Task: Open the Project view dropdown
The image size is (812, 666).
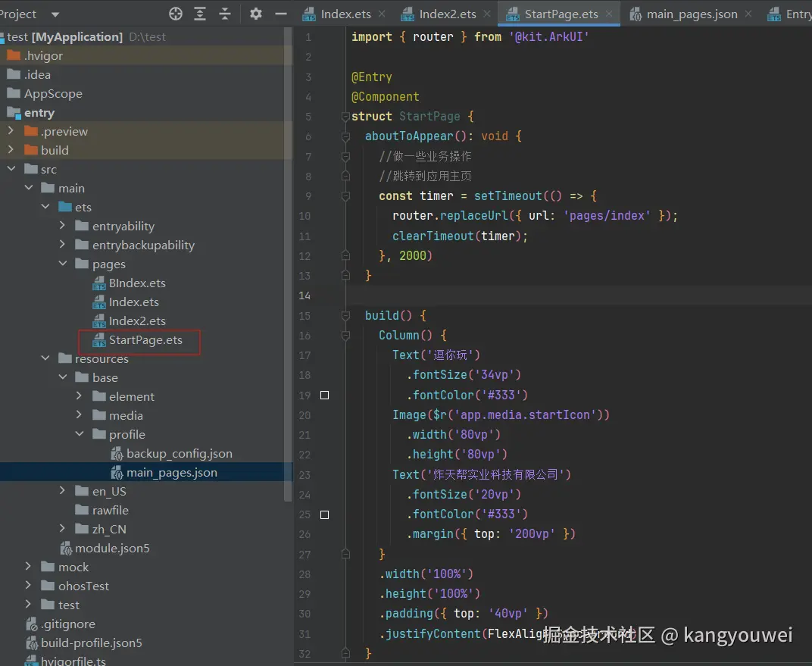Action: [x=55, y=14]
